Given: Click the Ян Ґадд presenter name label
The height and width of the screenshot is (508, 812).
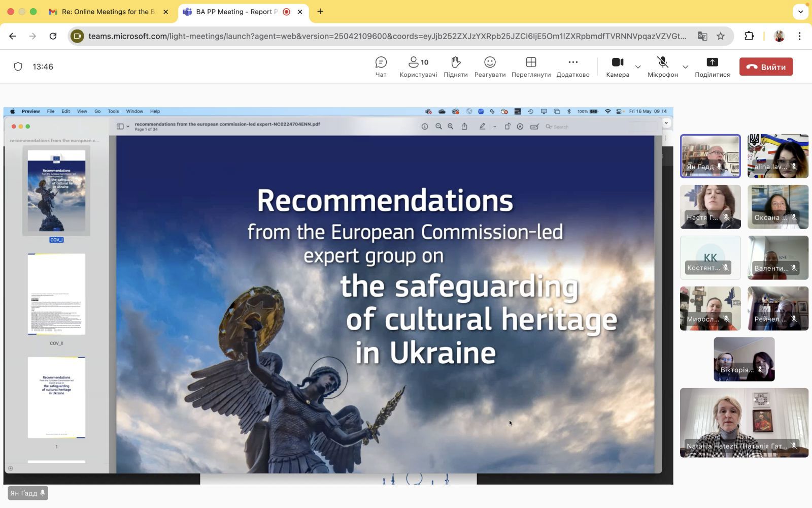Looking at the screenshot, I should tap(28, 493).
